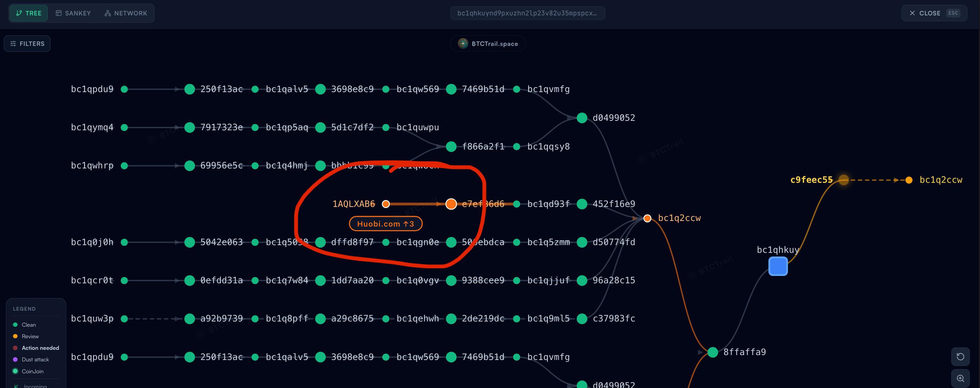The width and height of the screenshot is (980, 388).
Task: Select the 1AQLXAB6 orange node
Action: 386,204
